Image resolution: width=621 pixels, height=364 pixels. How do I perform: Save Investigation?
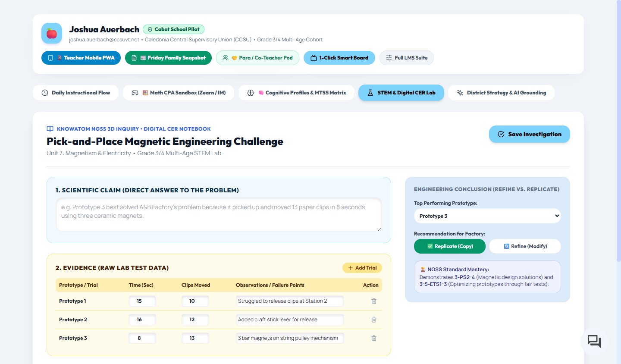click(x=530, y=134)
